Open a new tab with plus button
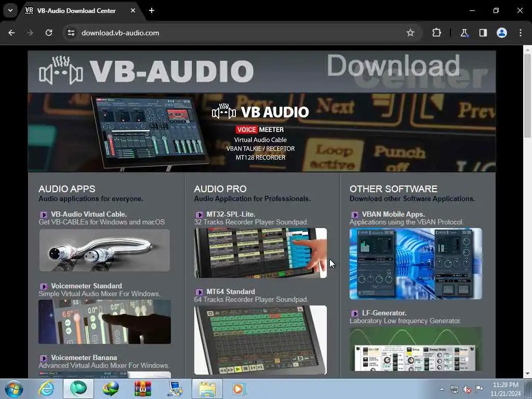This screenshot has height=399, width=532. click(152, 10)
